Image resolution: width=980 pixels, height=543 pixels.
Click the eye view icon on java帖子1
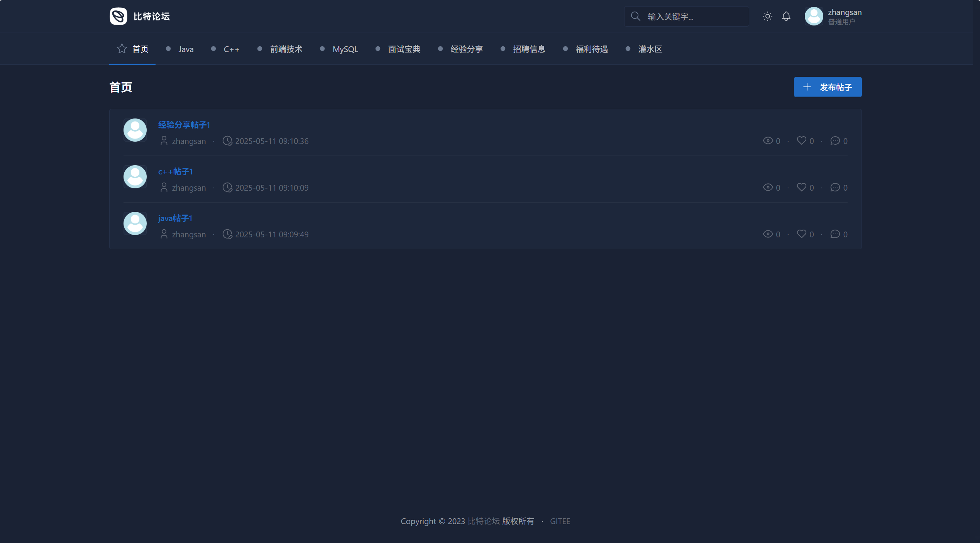click(768, 234)
